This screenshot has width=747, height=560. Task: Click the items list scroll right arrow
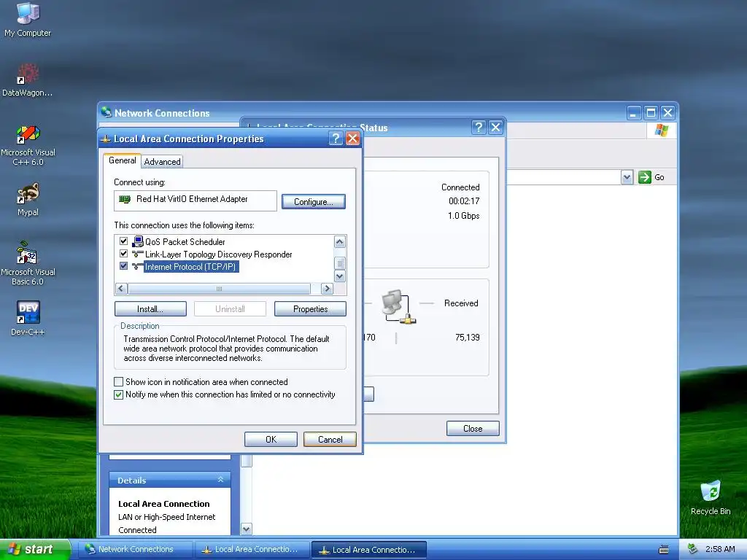tap(327, 289)
